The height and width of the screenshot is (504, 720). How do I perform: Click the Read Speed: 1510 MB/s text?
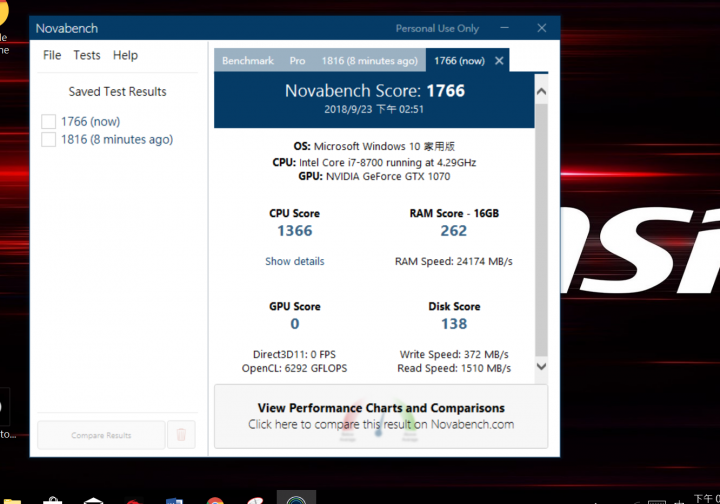click(x=454, y=368)
